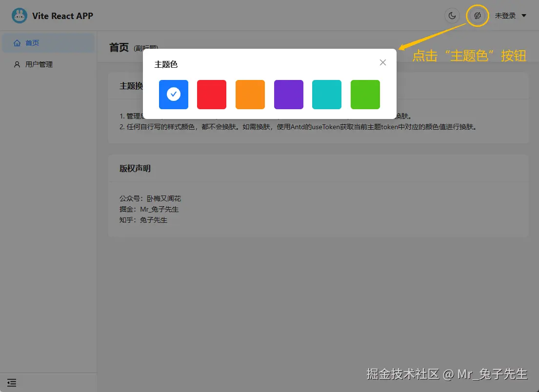539x392 pixels.
Task: Expand the 未登录 account menu
Action: tap(510, 15)
